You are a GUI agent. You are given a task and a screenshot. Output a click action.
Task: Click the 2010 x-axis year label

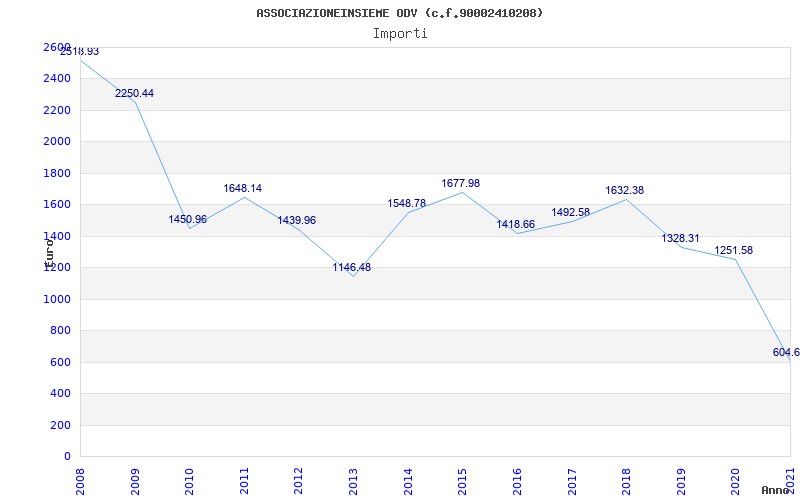189,479
